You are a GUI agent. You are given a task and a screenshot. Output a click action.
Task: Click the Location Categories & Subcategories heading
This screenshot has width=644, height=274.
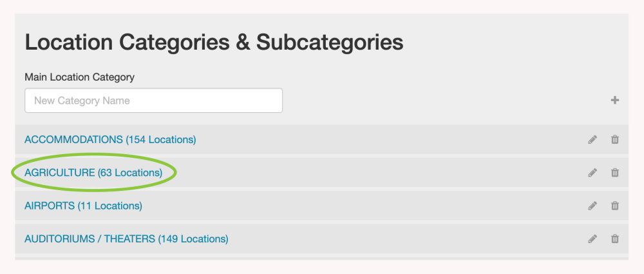click(214, 43)
